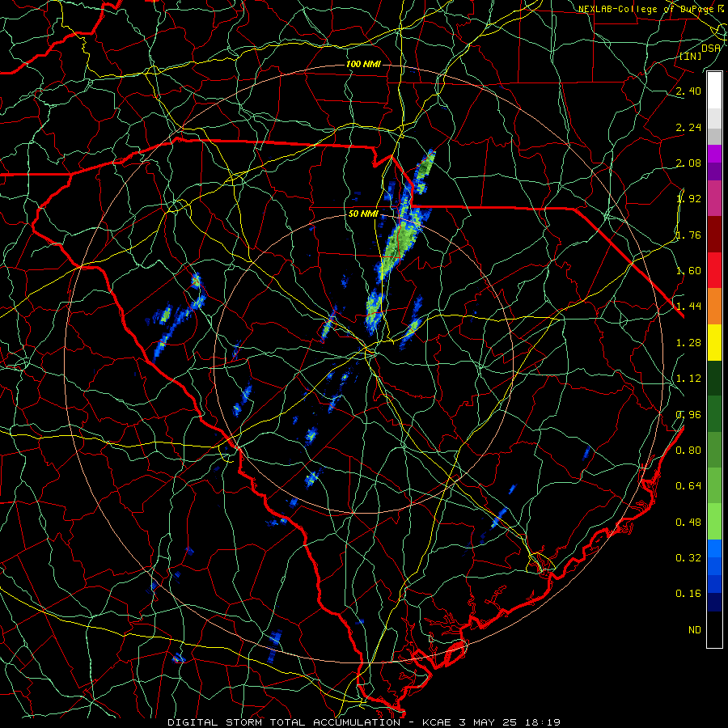Screen dimensions: 728x728
Task: Pick the light blue legend swatch near 0.32
Action: click(714, 548)
